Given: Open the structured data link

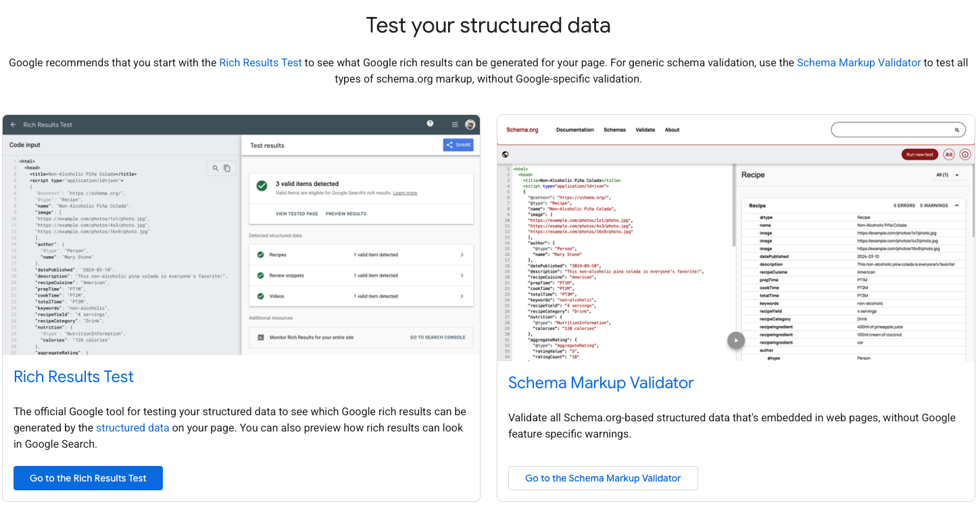Looking at the screenshot, I should (132, 428).
